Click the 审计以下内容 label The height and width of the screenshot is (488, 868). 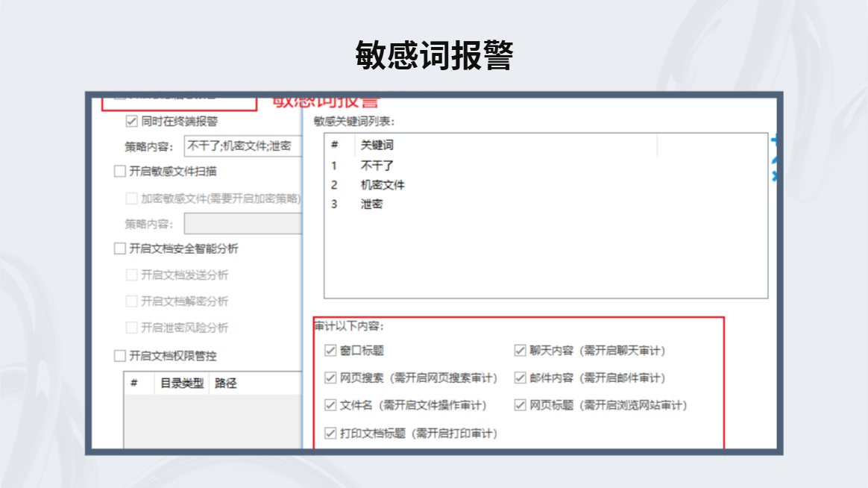point(349,326)
